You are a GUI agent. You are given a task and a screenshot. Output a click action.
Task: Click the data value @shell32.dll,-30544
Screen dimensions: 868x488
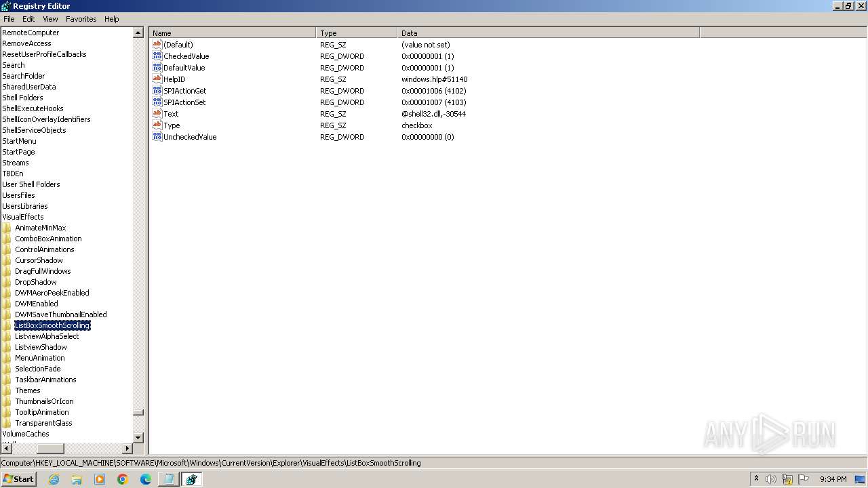coord(433,114)
